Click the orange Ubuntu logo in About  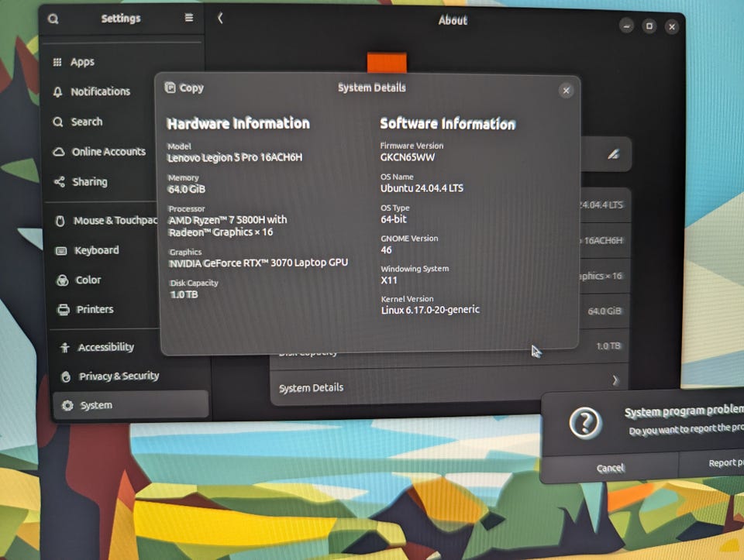click(387, 63)
